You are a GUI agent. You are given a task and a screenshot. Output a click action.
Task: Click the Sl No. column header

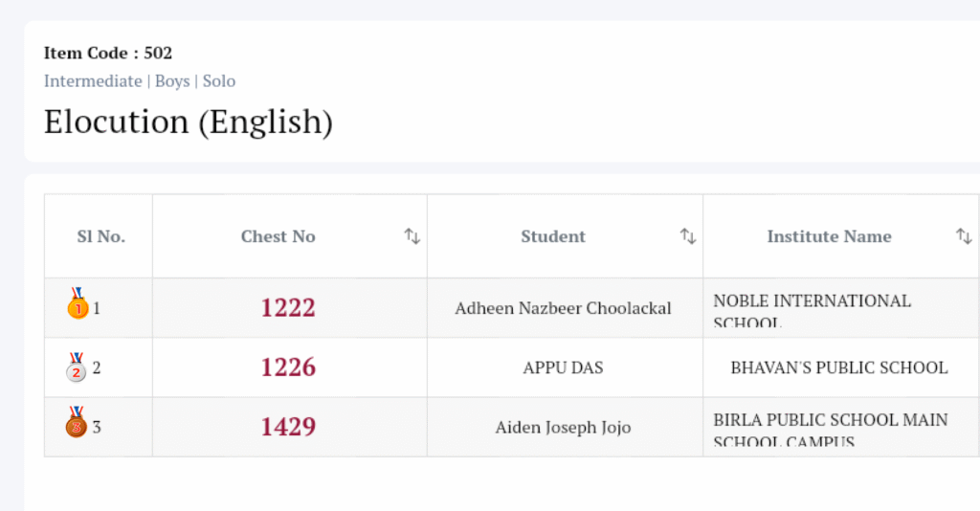point(100,236)
